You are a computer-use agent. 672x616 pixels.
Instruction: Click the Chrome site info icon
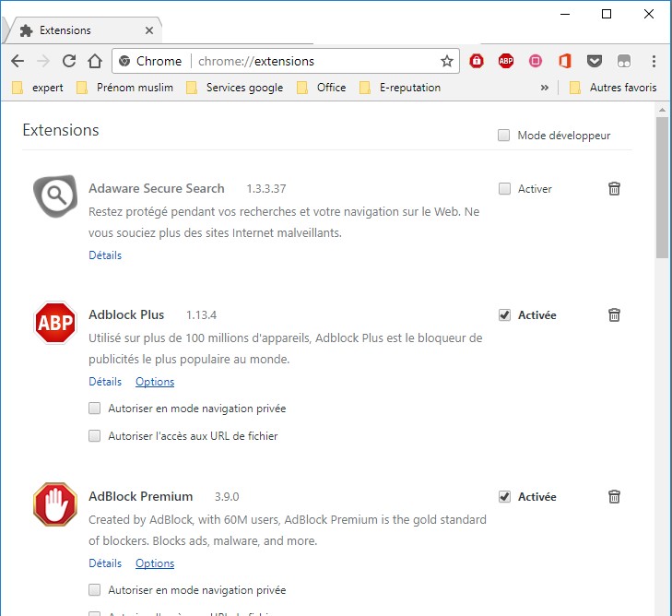[x=124, y=61]
